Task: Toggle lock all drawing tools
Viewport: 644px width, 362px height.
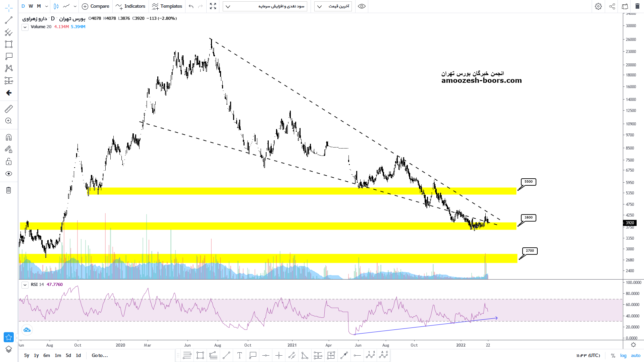Action: click(x=9, y=162)
